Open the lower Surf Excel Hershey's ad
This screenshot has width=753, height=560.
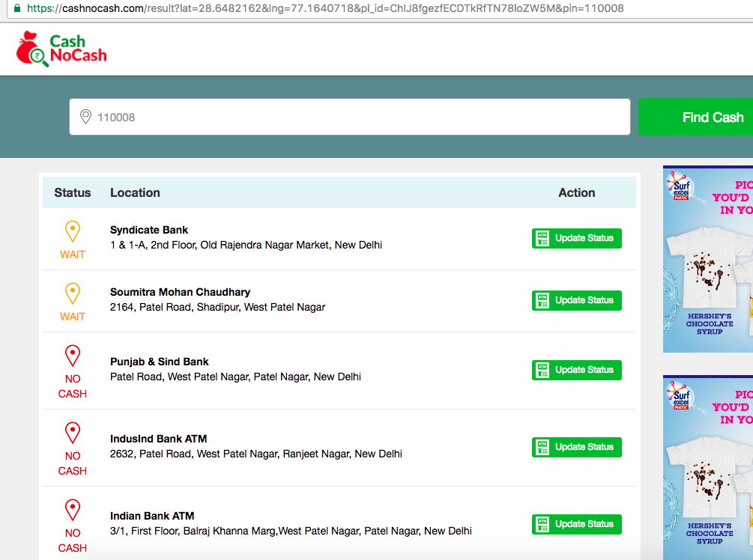(x=708, y=467)
